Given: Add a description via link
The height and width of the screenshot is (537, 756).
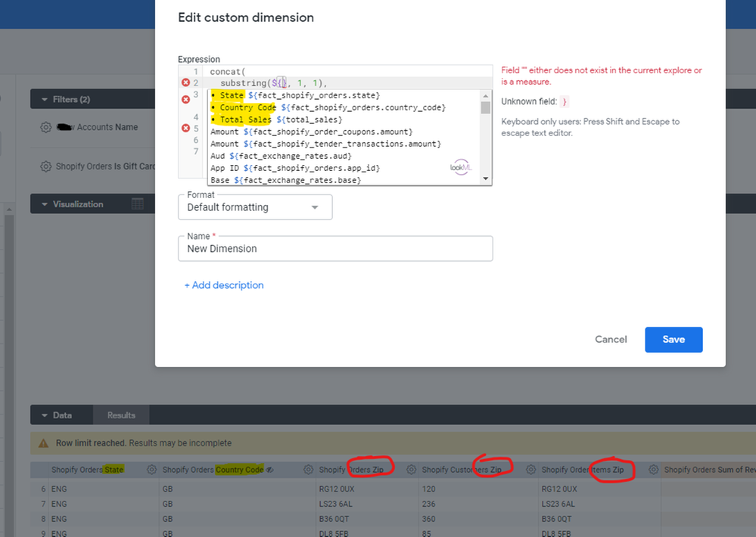Looking at the screenshot, I should point(224,285).
